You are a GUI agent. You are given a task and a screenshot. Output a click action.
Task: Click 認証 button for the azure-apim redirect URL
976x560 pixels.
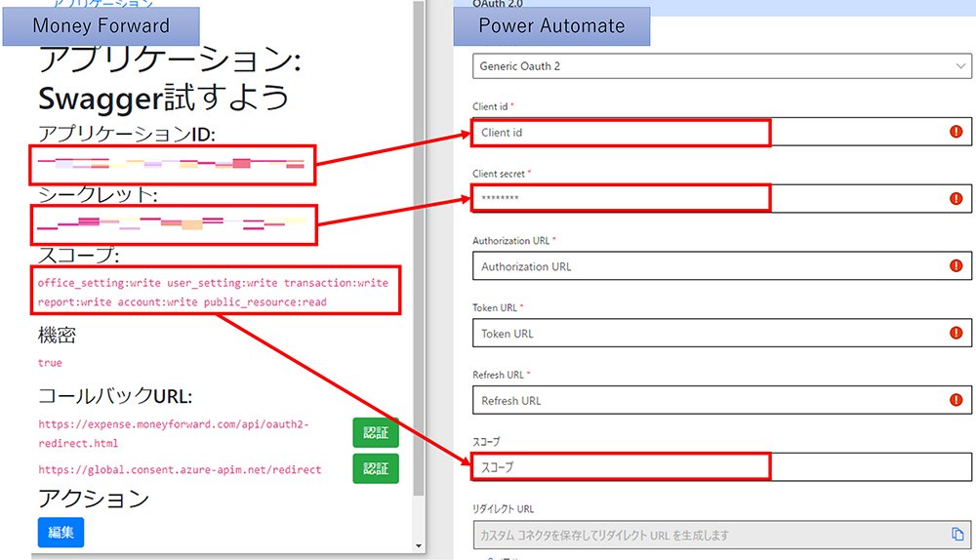tap(376, 468)
